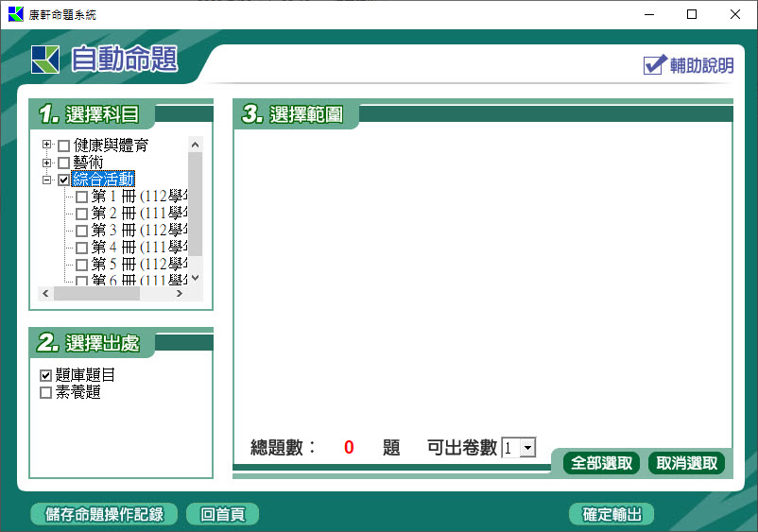
Task: Expand the 藝術 tree node
Action: coord(46,163)
